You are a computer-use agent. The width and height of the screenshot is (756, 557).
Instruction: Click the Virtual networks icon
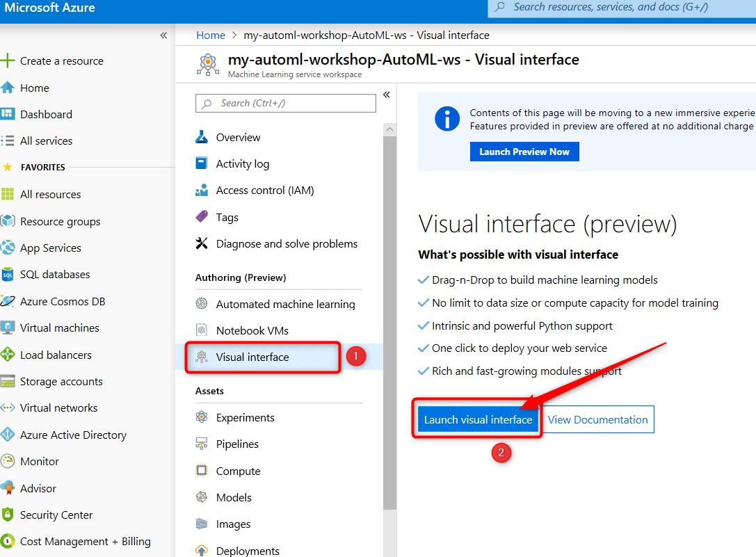tap(7, 408)
